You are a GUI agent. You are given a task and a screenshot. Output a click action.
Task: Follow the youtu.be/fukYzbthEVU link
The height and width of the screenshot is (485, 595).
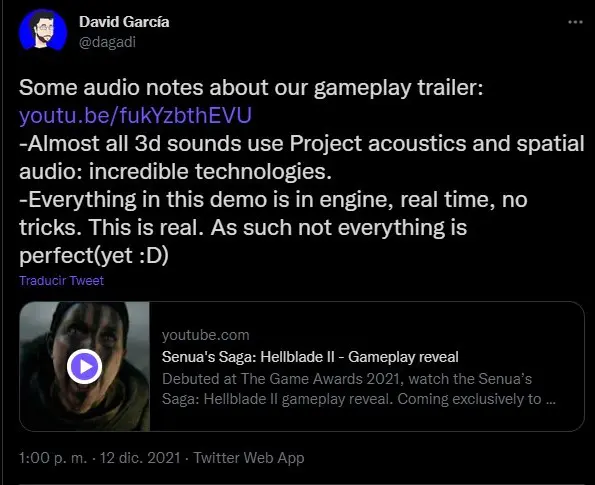(135, 115)
